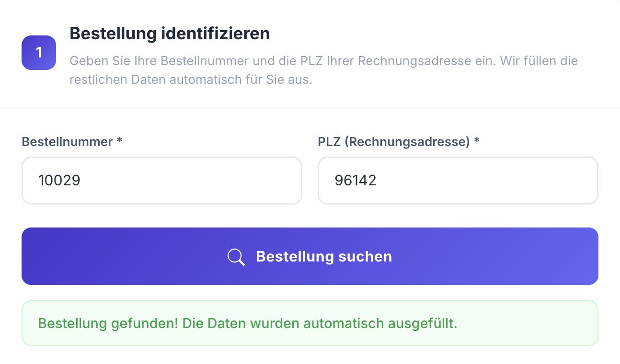Viewport: 620px width, 364px height.
Task: Click the empty area right of 10029
Action: point(201,181)
